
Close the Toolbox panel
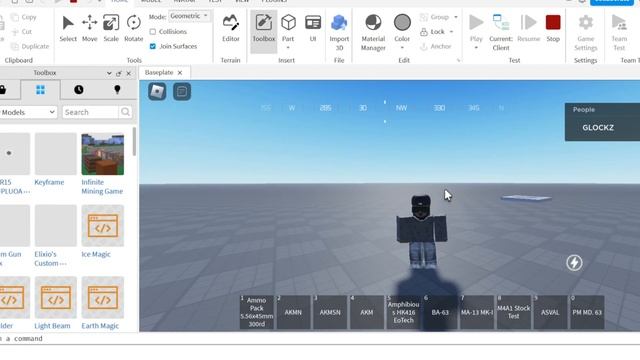(x=129, y=73)
